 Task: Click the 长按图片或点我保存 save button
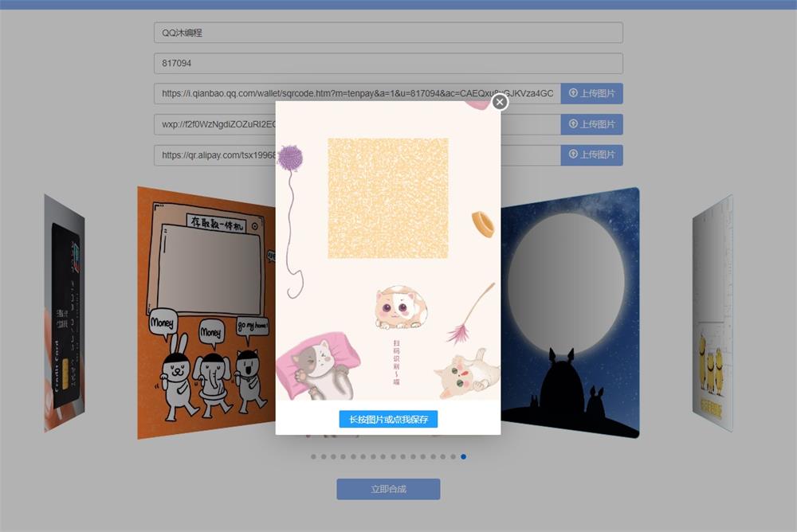[x=388, y=419]
